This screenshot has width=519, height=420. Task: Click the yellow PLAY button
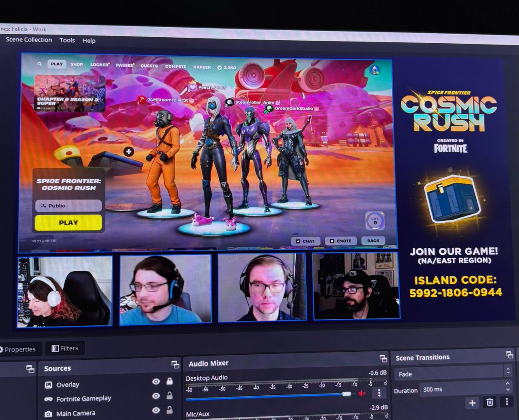tap(68, 223)
